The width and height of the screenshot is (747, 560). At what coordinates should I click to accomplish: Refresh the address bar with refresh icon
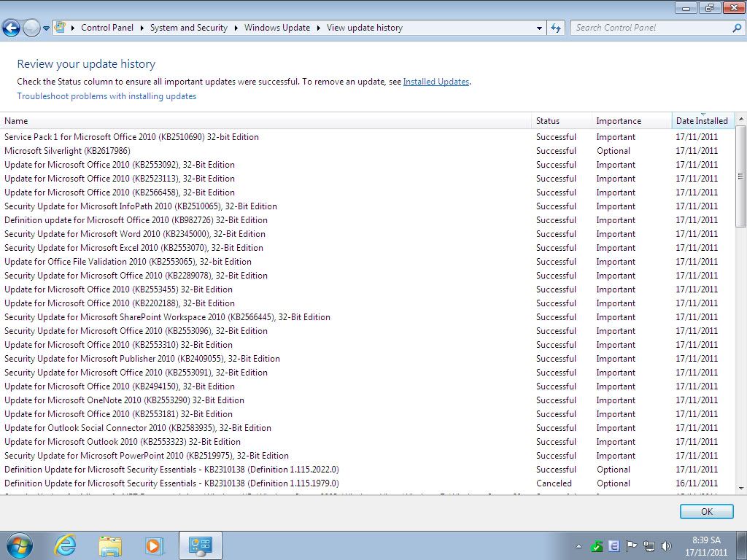[x=555, y=28]
